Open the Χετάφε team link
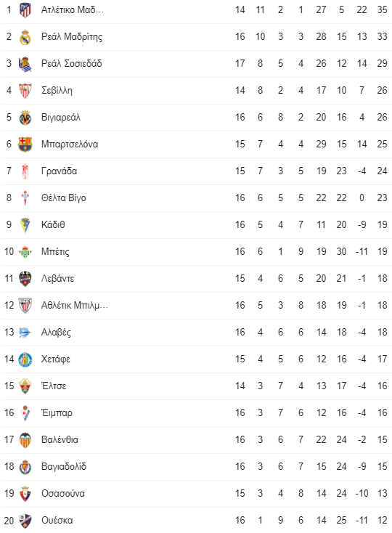The image size is (392, 533). [56, 359]
